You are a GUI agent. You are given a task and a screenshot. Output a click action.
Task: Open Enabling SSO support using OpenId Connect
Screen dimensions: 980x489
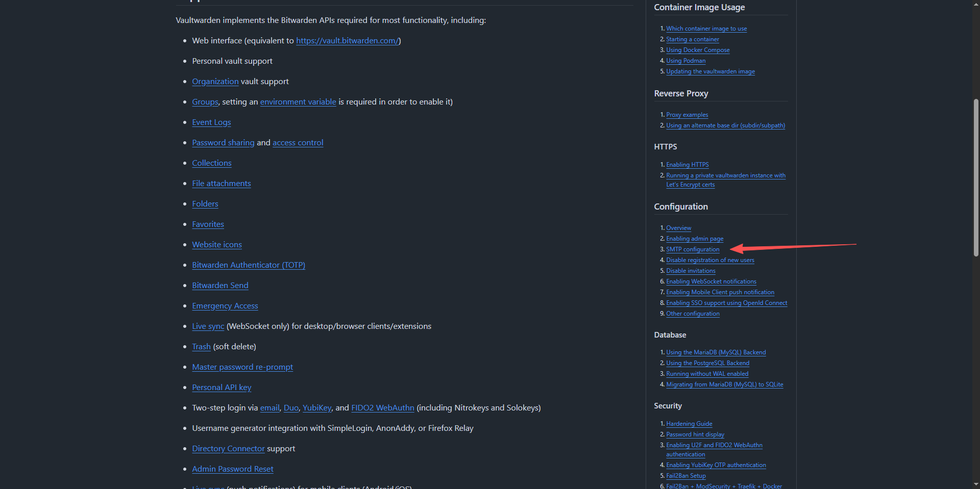pos(726,303)
